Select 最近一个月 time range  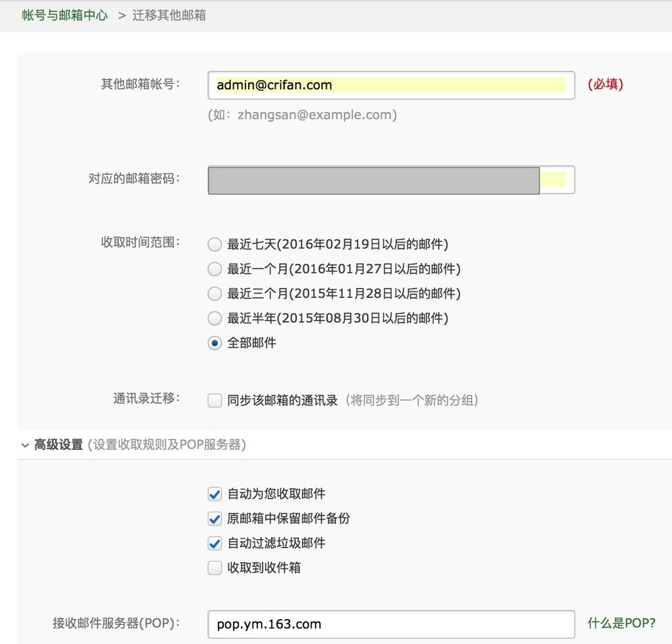click(215, 269)
